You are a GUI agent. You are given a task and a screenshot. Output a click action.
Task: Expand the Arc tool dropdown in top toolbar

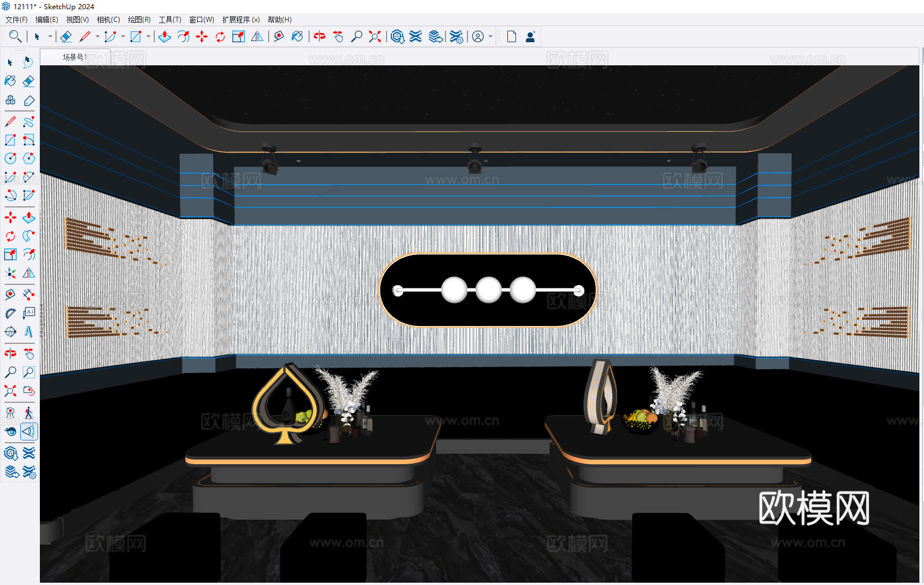[x=123, y=36]
